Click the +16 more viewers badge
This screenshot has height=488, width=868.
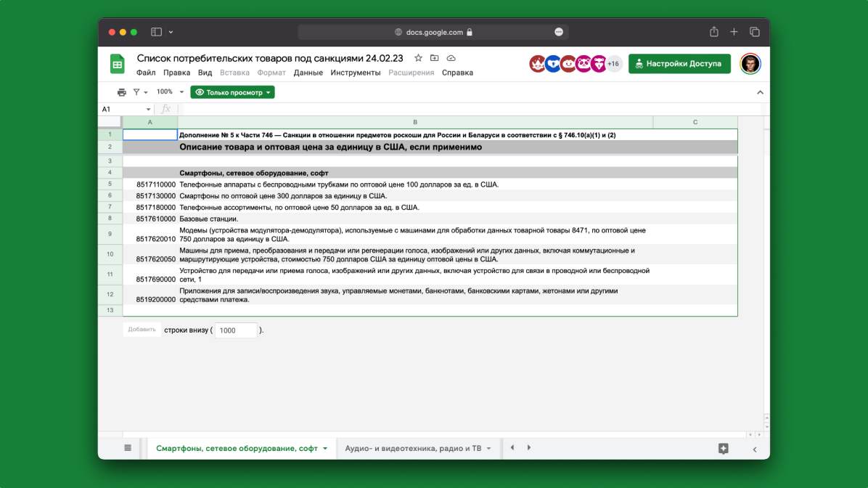pos(614,64)
